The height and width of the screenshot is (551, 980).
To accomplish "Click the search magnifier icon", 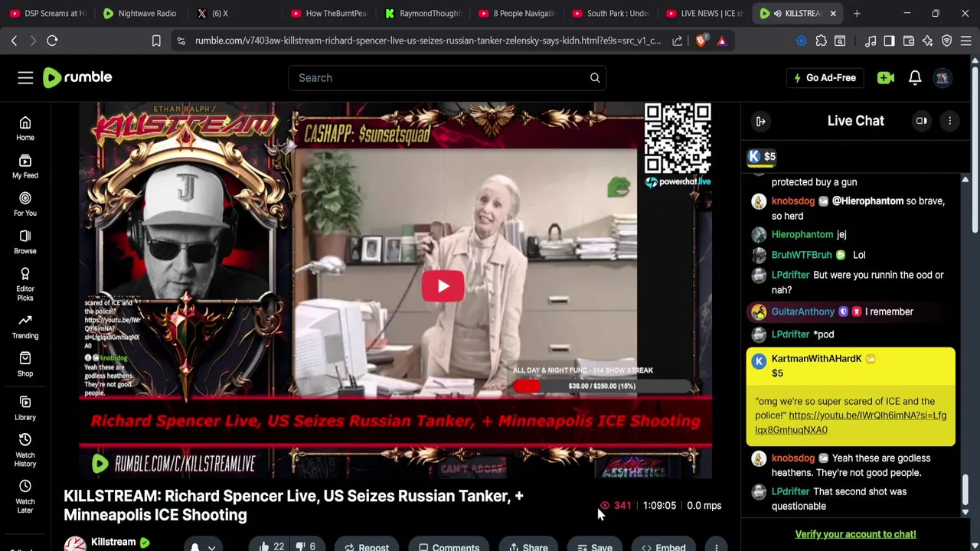I will point(595,77).
